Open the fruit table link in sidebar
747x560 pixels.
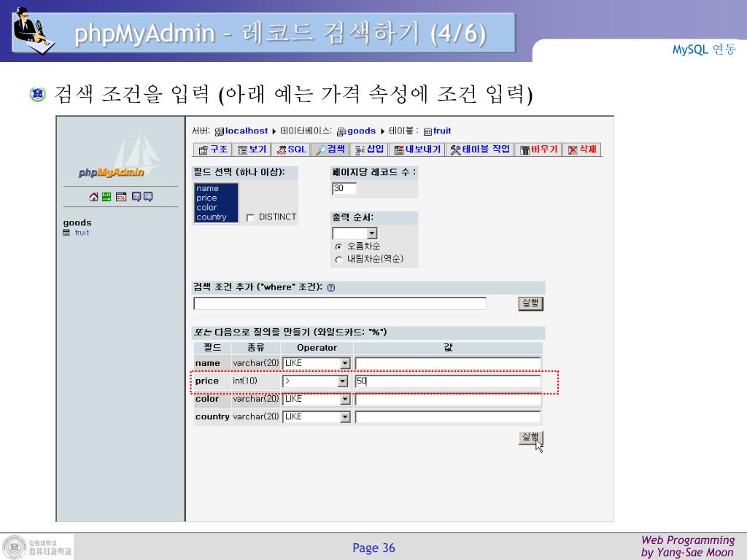(82, 233)
